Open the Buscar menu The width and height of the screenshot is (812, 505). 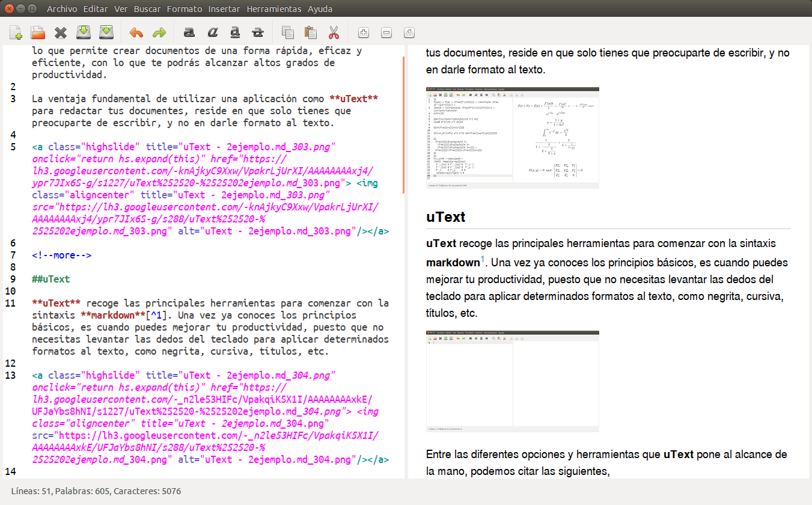(x=147, y=9)
